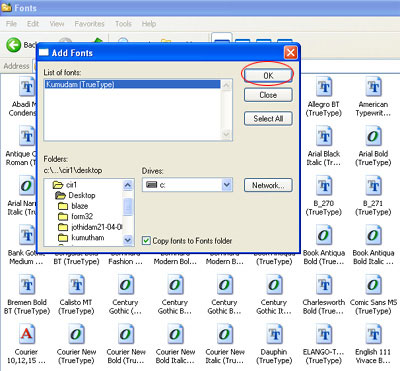
Task: Open the Favorites menu
Action: coord(89,24)
